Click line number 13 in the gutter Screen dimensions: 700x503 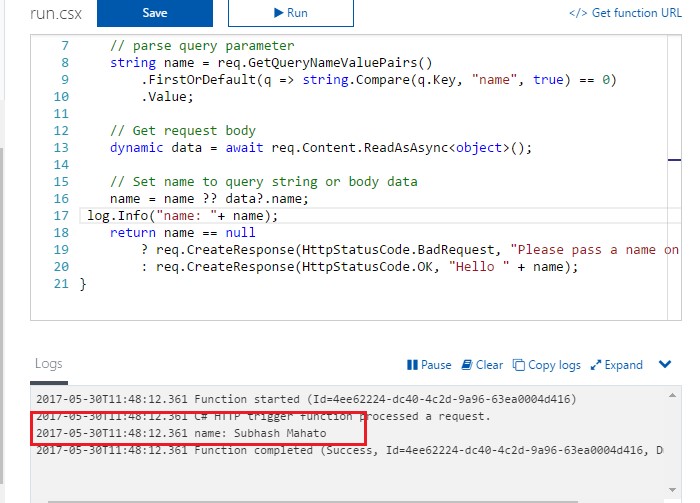pyautogui.click(x=61, y=148)
